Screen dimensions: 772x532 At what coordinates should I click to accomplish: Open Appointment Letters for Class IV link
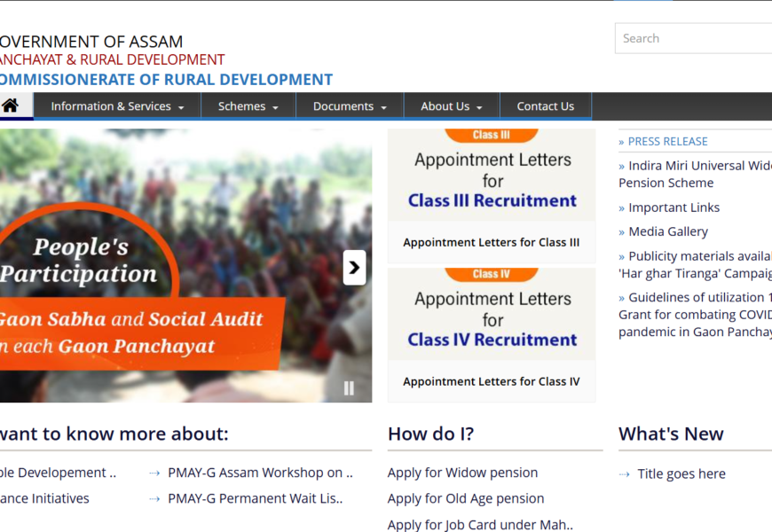pyautogui.click(x=492, y=381)
